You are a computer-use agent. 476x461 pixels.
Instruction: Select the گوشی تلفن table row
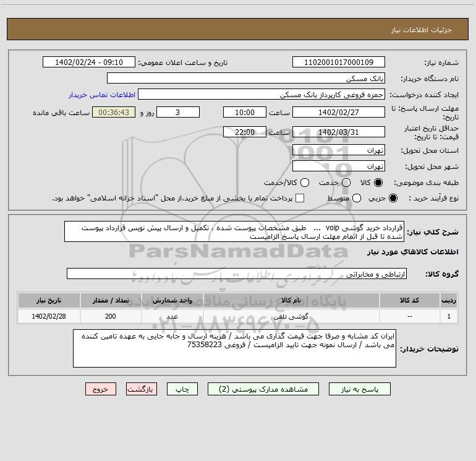pos(238,316)
